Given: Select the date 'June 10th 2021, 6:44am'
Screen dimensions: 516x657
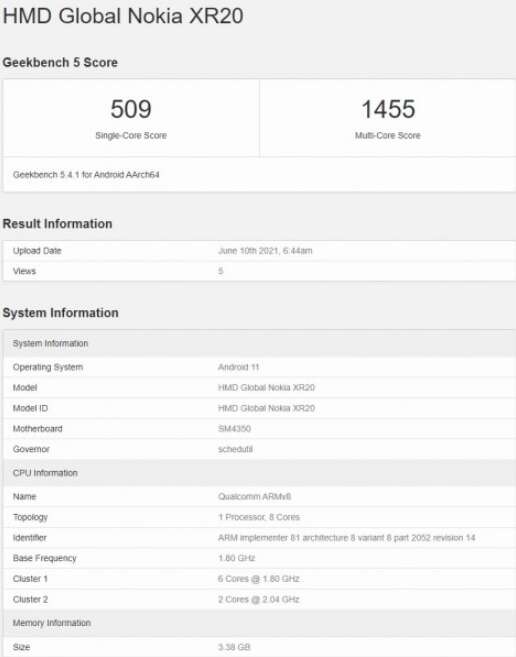Looking at the screenshot, I should click(265, 251).
